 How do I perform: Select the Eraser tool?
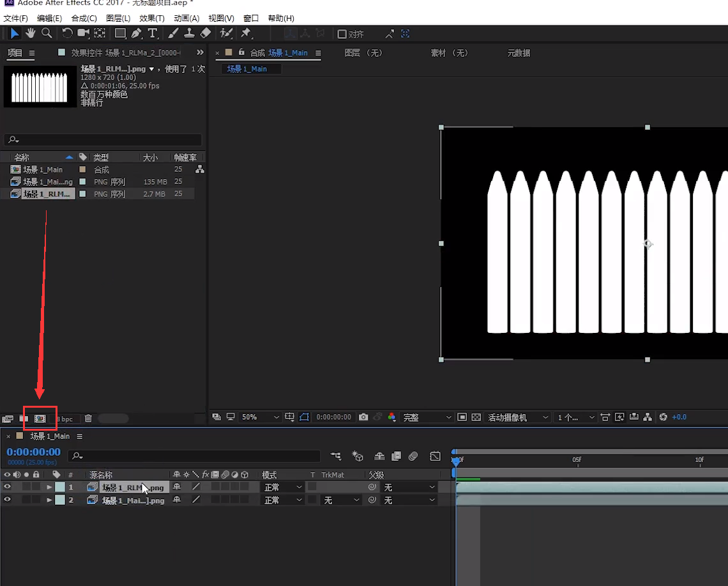(205, 33)
